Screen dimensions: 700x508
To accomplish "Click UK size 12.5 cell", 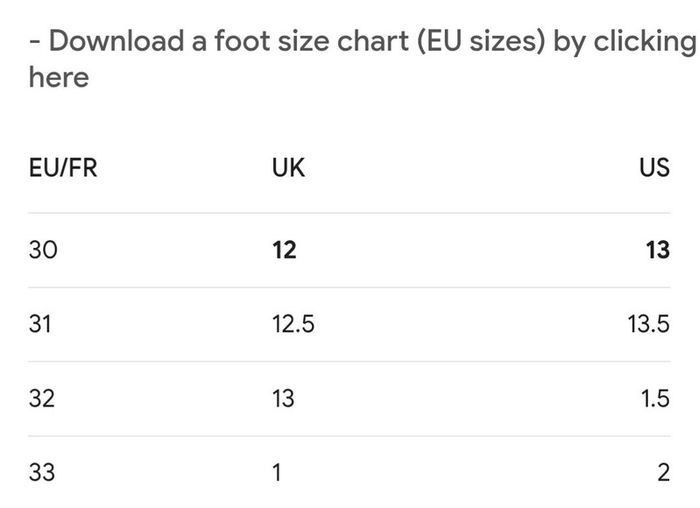I will pos(293,324).
